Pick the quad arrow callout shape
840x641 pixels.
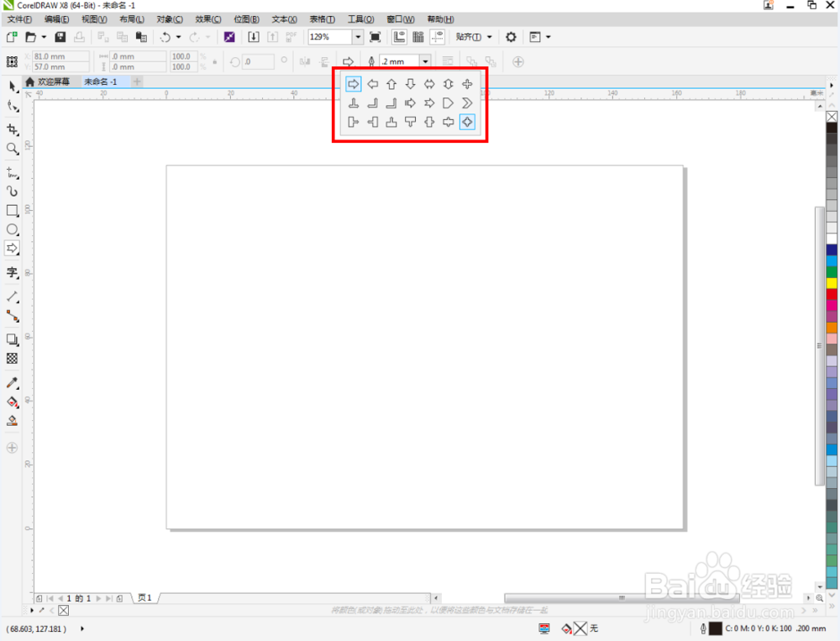pos(467,122)
